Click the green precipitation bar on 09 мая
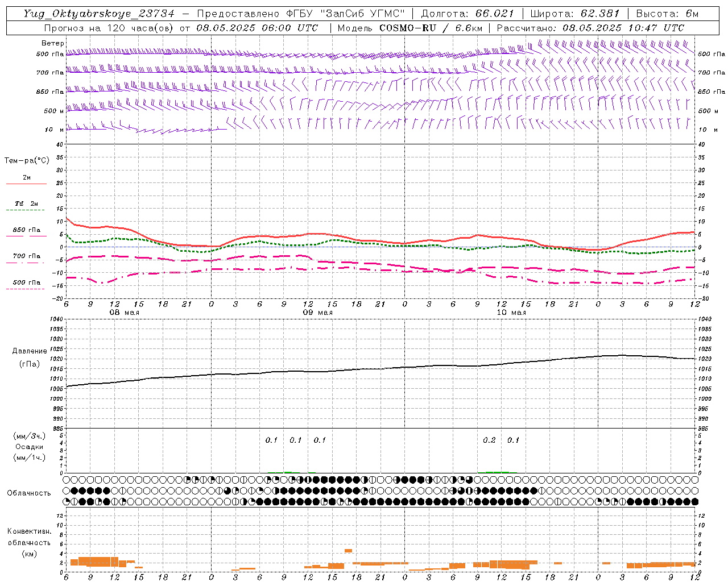 (288, 472)
